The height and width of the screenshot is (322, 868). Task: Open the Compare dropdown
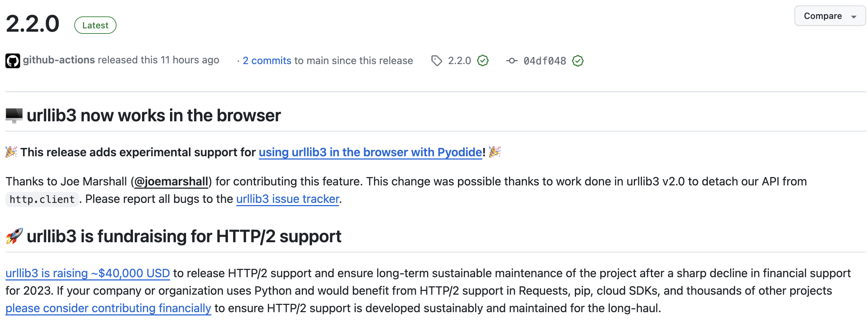(x=822, y=16)
